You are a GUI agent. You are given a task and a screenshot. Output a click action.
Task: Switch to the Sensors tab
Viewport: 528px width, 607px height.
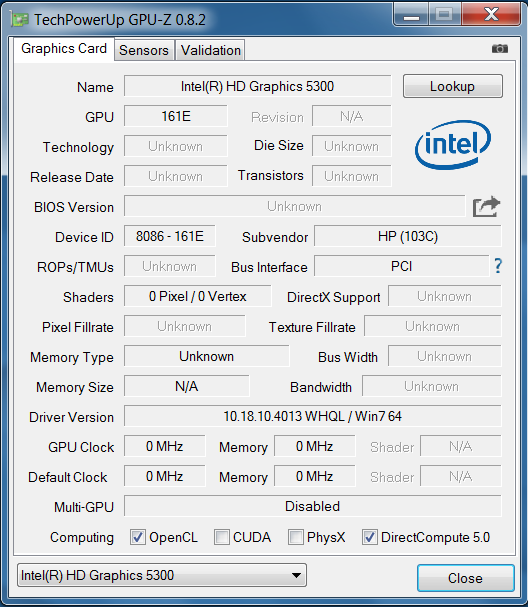(x=144, y=50)
